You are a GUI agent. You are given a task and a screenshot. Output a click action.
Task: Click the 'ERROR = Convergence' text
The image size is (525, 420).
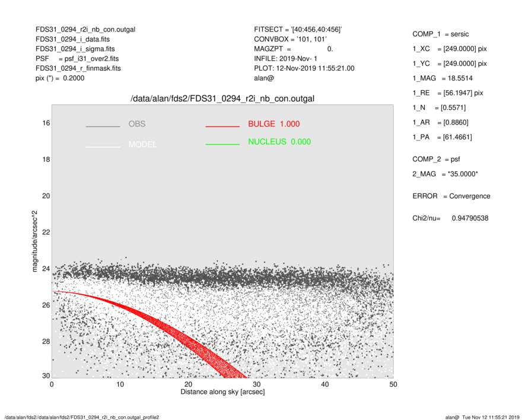(451, 196)
